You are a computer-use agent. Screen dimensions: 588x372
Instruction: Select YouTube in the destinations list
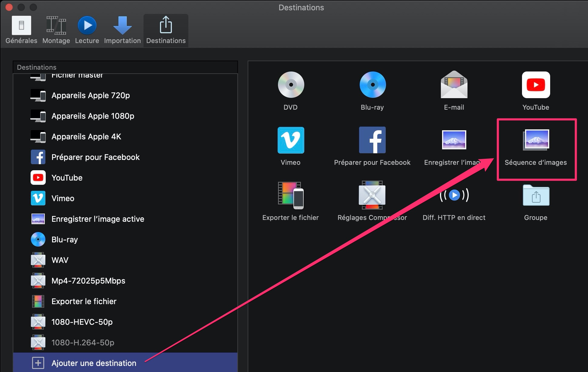pyautogui.click(x=125, y=178)
